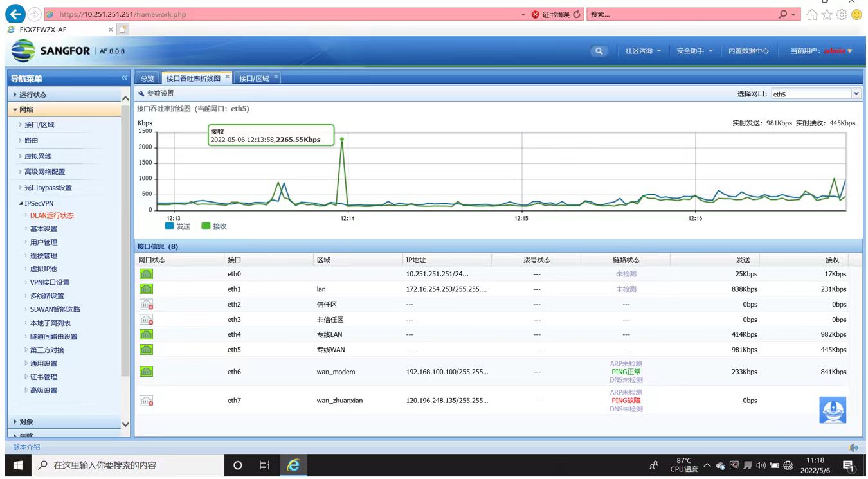This screenshot has width=868, height=479.
Task: Open the 内置数据中心 link
Action: point(748,51)
